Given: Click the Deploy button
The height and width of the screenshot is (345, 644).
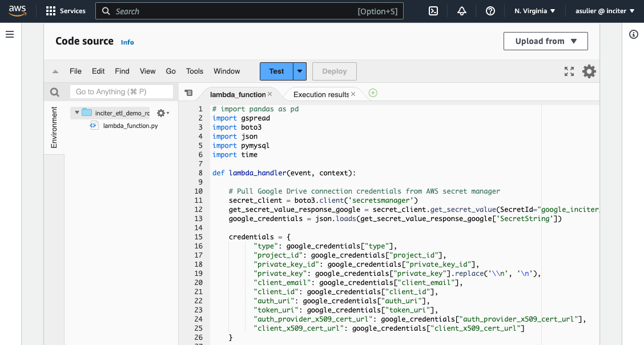Looking at the screenshot, I should 334,71.
